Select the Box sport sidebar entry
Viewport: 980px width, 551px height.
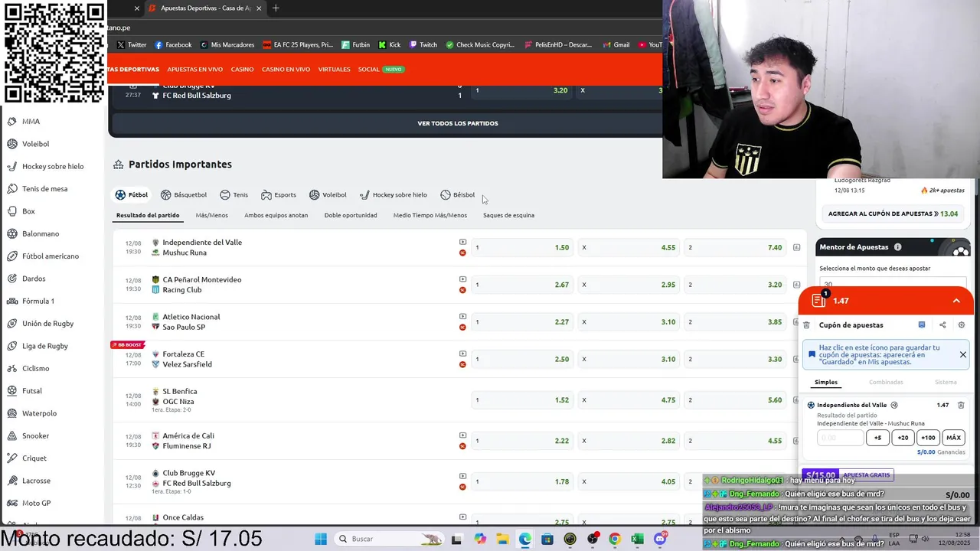28,211
